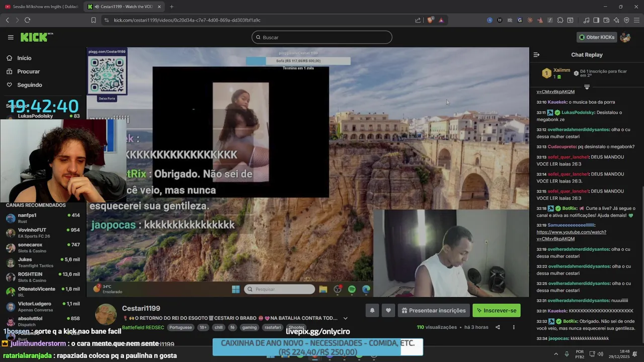
Task: Collapse the Chat Replay panel
Action: [536, 55]
